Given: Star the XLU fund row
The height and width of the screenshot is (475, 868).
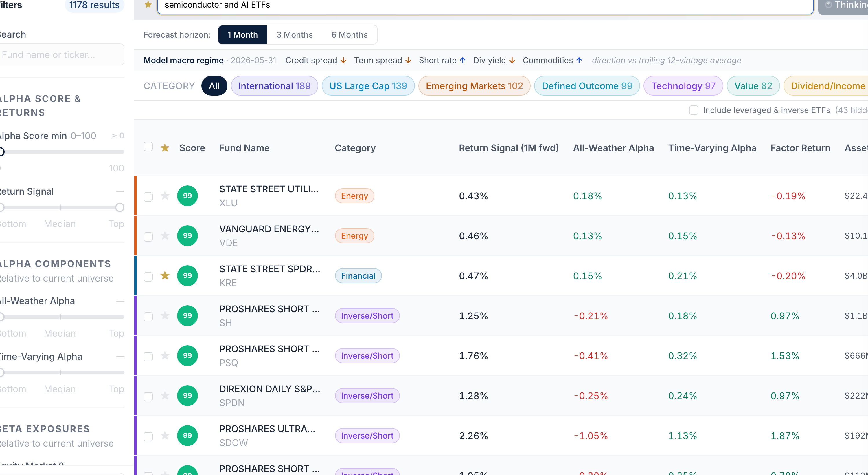Looking at the screenshot, I should click(165, 195).
